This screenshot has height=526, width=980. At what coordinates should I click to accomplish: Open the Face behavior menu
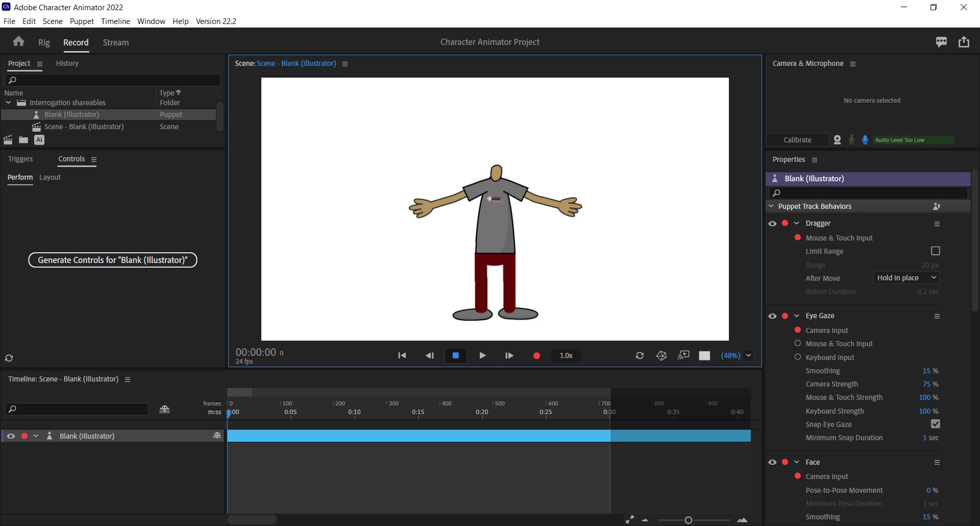[x=937, y=462]
